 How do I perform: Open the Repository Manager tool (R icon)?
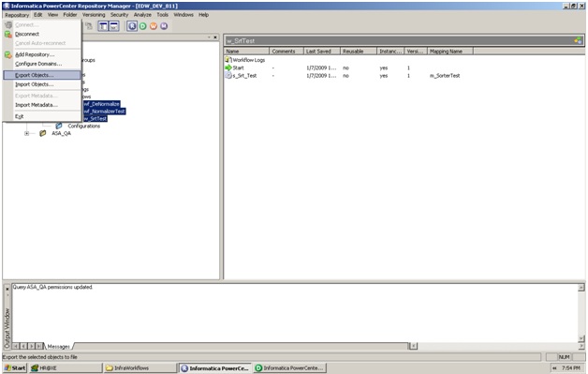tap(132, 26)
